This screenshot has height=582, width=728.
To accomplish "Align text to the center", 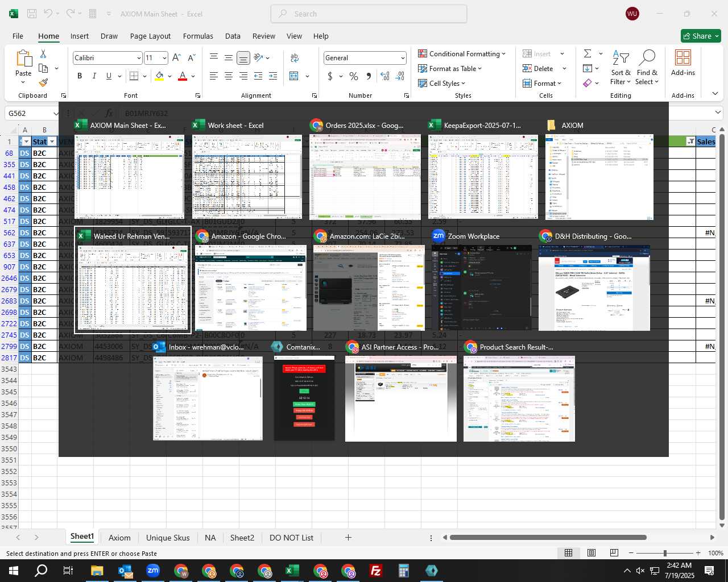I will tap(228, 76).
